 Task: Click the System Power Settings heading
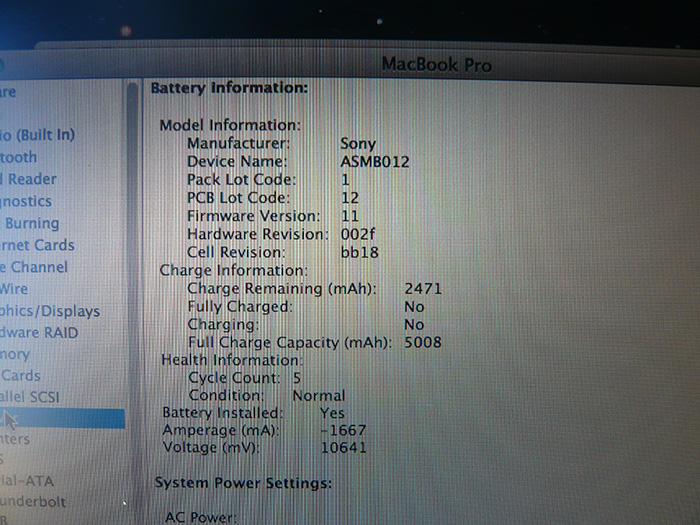[x=243, y=483]
